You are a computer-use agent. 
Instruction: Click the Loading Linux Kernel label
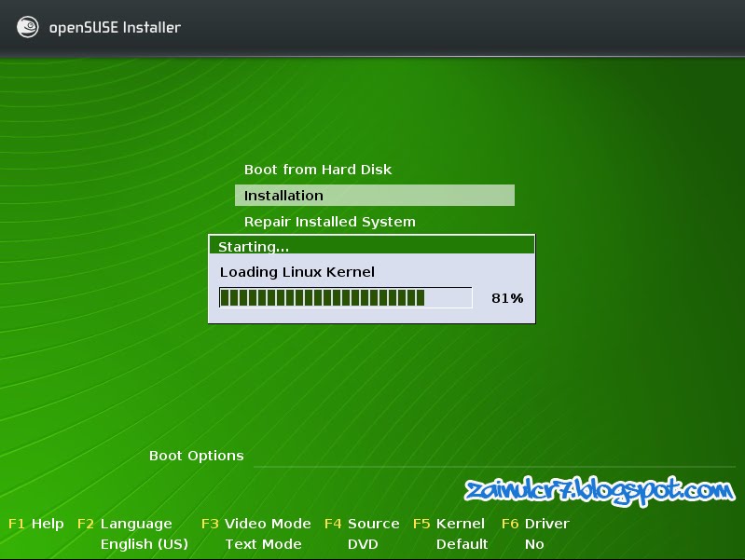tap(297, 272)
